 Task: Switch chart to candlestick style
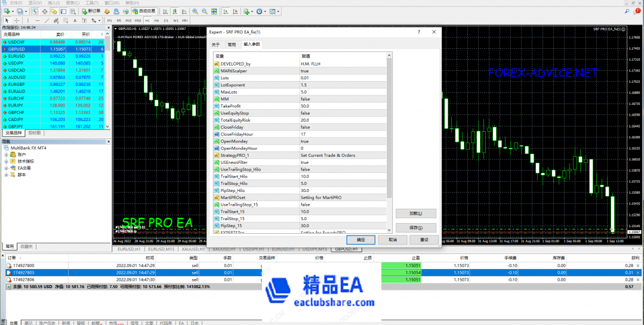coord(174,11)
